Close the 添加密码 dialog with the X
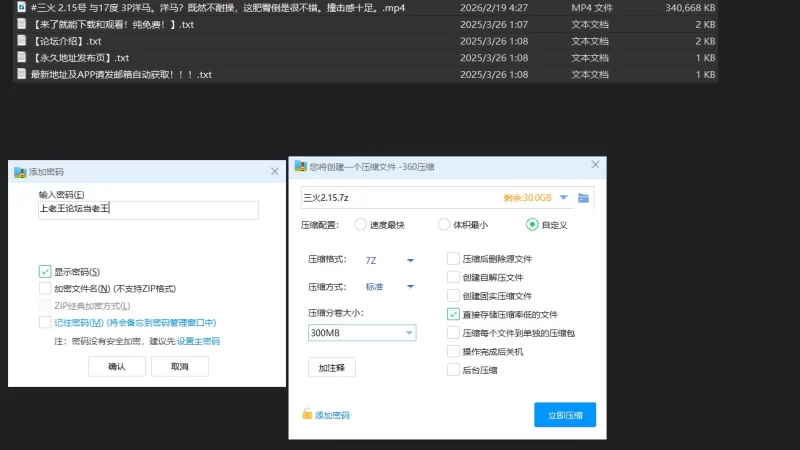Image resolution: width=800 pixels, height=450 pixels. (x=274, y=172)
